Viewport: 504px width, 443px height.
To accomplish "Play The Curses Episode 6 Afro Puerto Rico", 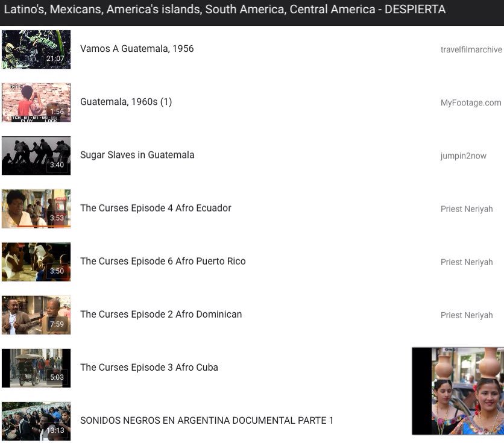I will [163, 261].
